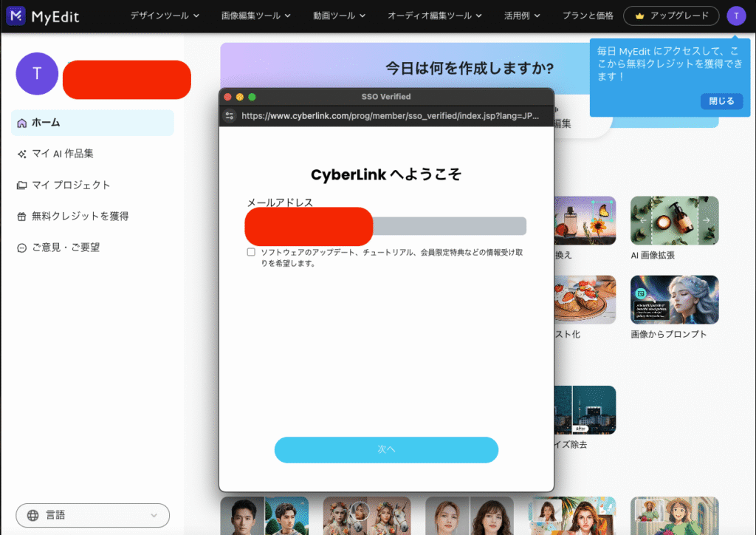
Task: Click the gift icon beside 無料クレジットを獲得
Action: pos(21,217)
